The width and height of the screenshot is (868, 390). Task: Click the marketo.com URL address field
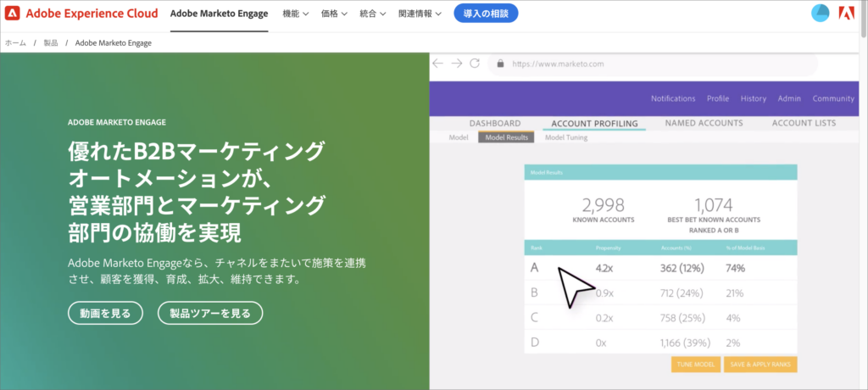[654, 64]
